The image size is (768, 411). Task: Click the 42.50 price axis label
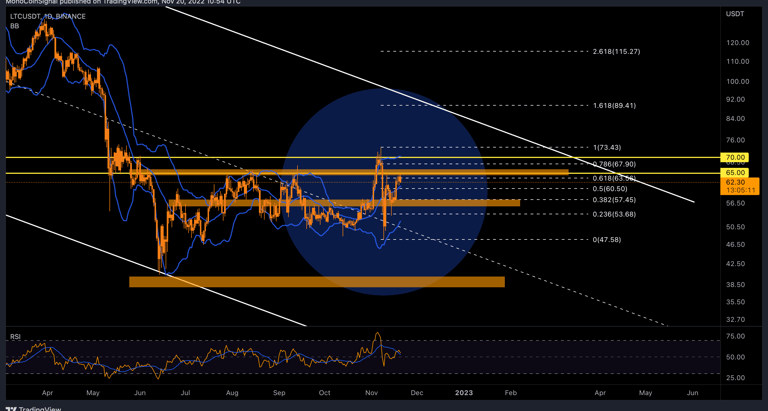(737, 264)
